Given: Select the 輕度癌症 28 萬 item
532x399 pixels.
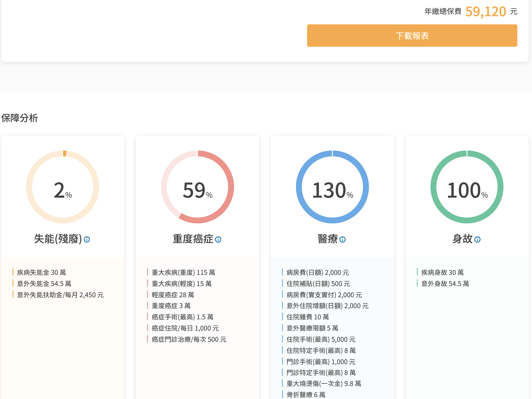Looking at the screenshot, I should coord(173,295).
